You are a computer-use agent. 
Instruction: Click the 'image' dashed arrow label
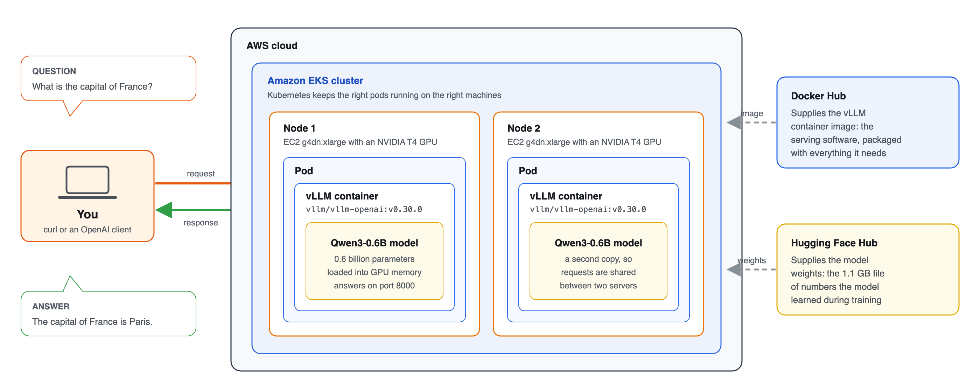coord(752,113)
